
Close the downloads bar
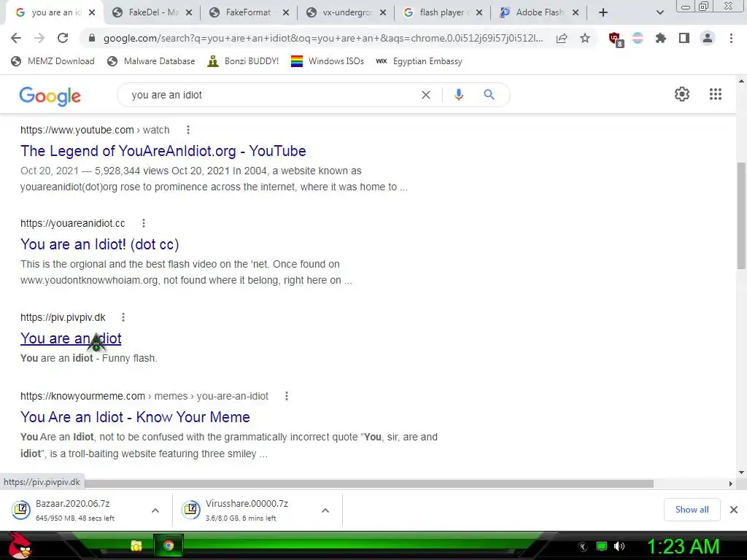[x=734, y=510]
